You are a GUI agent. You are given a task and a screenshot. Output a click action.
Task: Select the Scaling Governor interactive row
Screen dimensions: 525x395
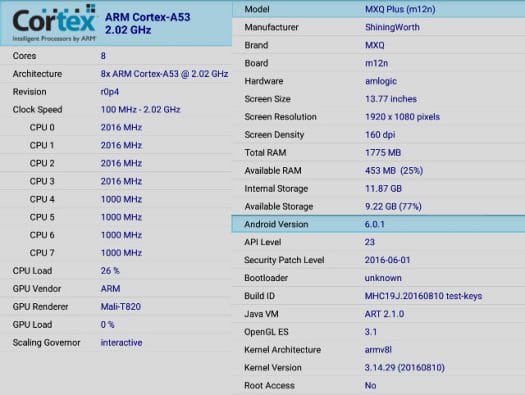116,343
